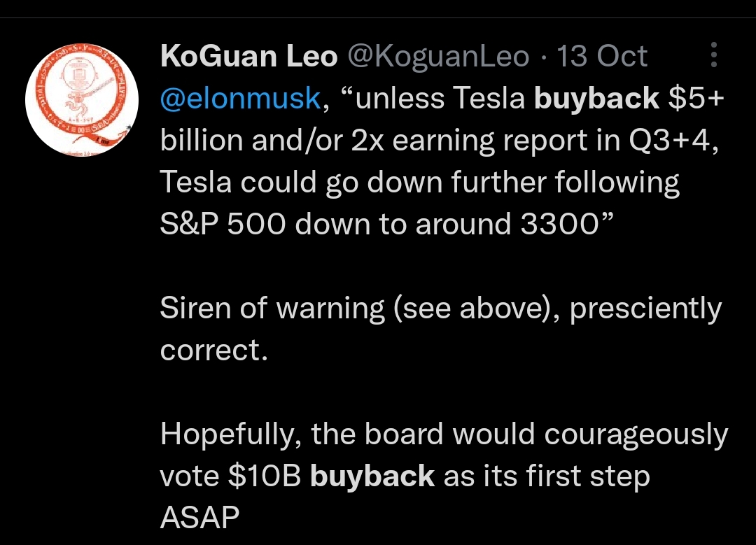Click the @elonmusk mention
Image resolution: width=756 pixels, height=545 pixels.
240,99
